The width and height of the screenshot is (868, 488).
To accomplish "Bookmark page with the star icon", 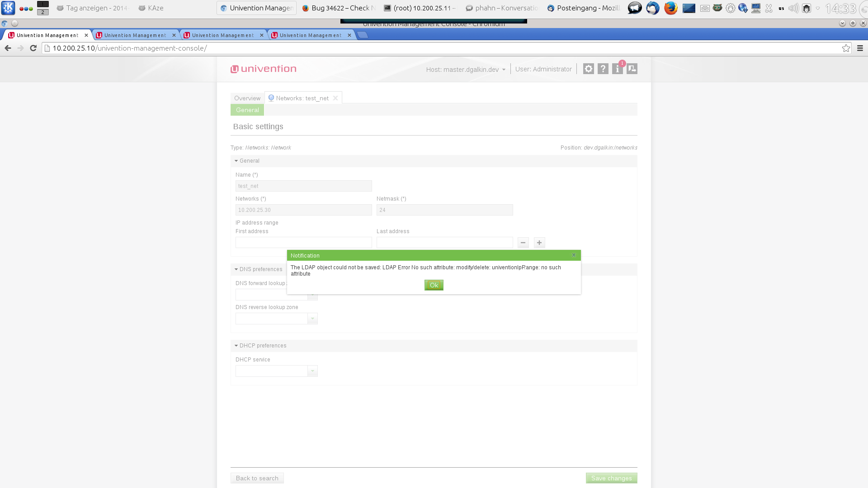I will [846, 48].
